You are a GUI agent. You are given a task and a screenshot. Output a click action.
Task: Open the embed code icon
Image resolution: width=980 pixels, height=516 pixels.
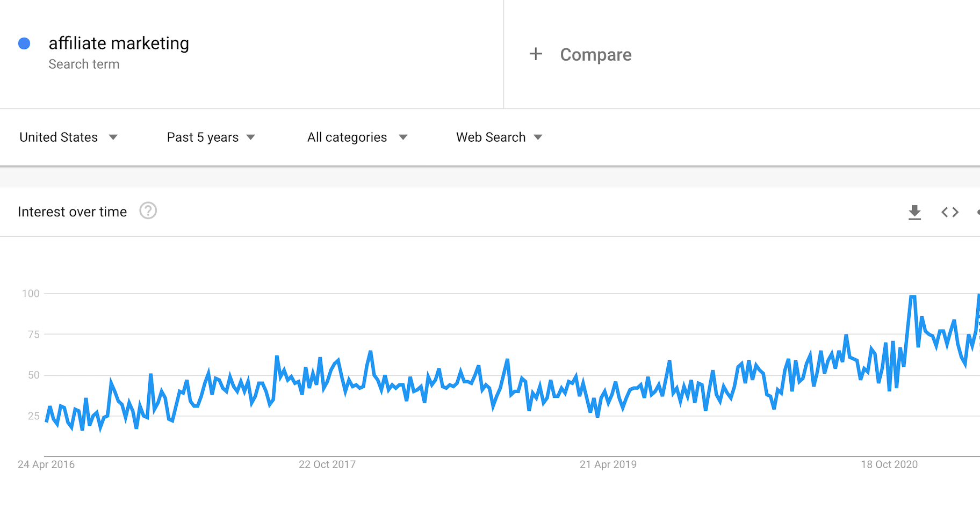tap(949, 212)
